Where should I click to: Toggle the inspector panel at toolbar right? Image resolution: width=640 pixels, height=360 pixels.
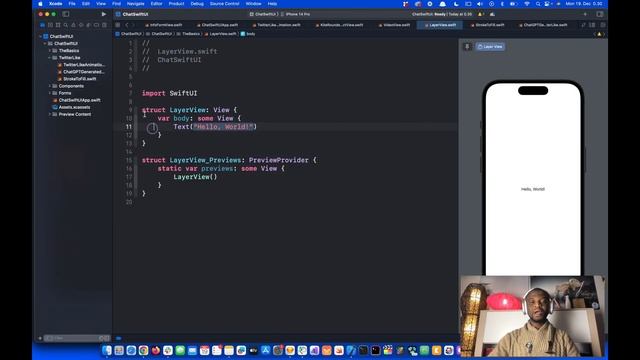pyautogui.click(x=600, y=14)
